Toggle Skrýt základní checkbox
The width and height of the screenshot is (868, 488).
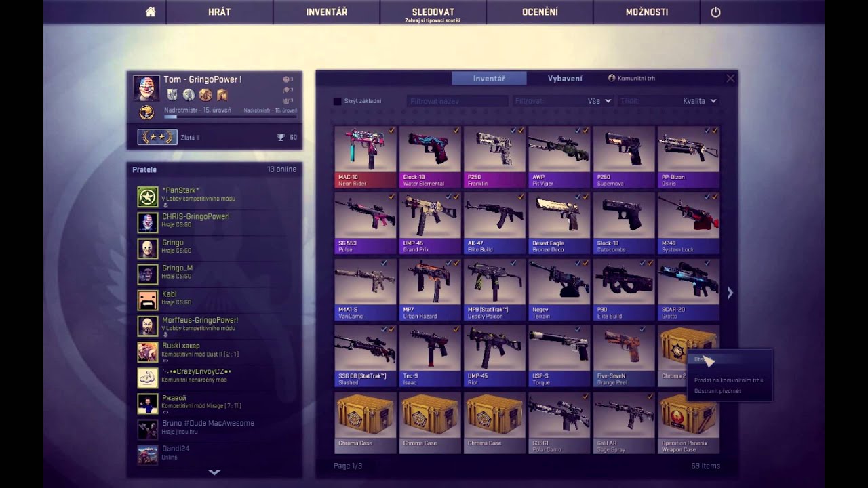(x=337, y=101)
